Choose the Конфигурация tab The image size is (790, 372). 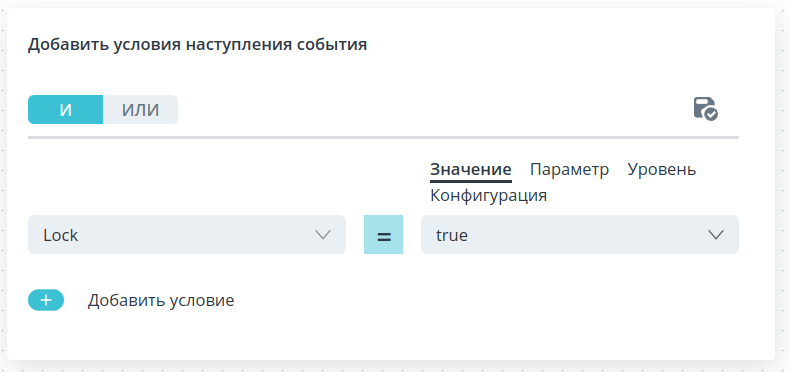(488, 196)
